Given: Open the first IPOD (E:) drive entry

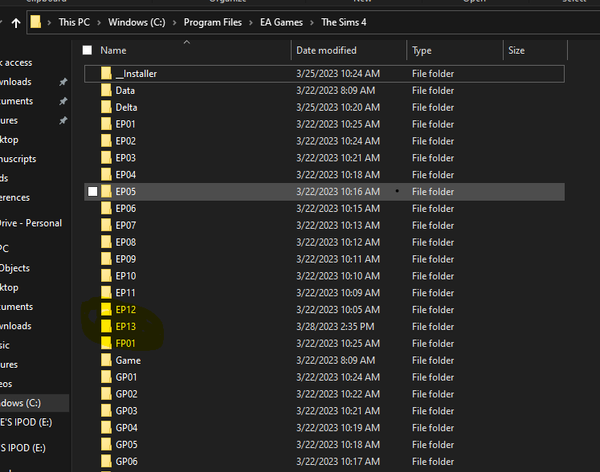Looking at the screenshot, I should [26, 422].
